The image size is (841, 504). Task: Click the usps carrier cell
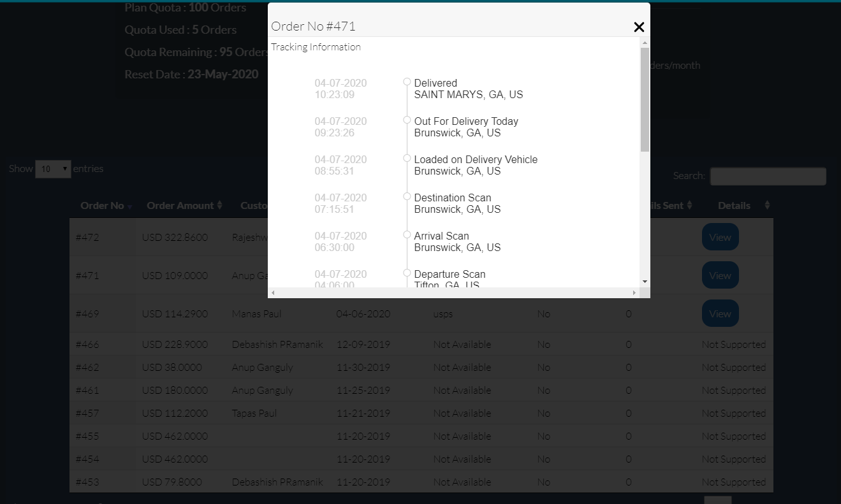tap(443, 314)
